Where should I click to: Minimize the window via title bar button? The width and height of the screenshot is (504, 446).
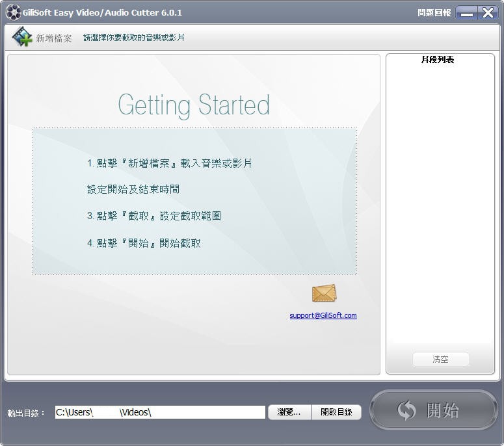pyautogui.click(x=466, y=13)
